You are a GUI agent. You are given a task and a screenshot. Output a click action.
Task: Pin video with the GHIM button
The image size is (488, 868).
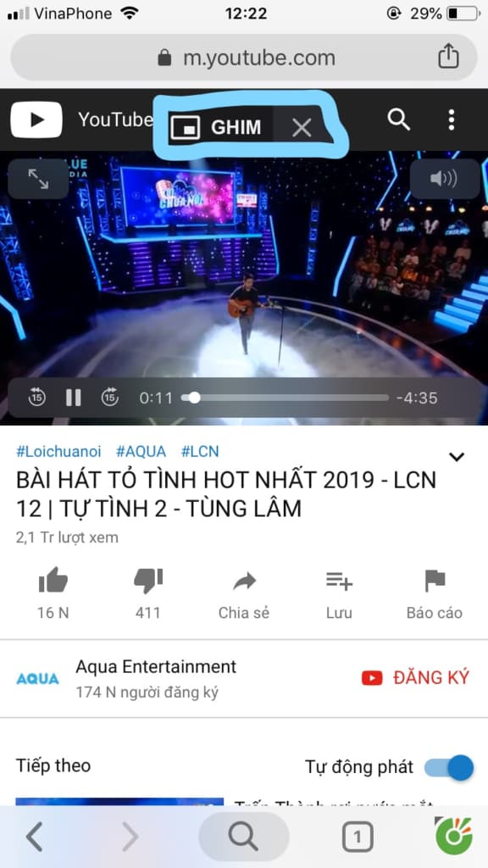[x=216, y=128]
